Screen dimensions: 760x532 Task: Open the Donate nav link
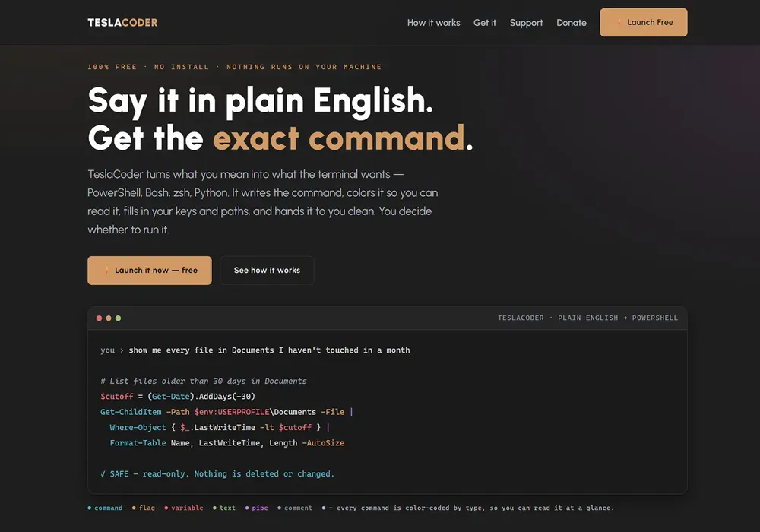tap(571, 23)
